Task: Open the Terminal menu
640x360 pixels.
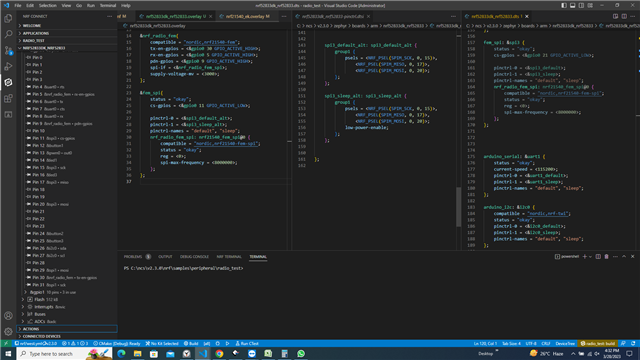Action: point(108,5)
